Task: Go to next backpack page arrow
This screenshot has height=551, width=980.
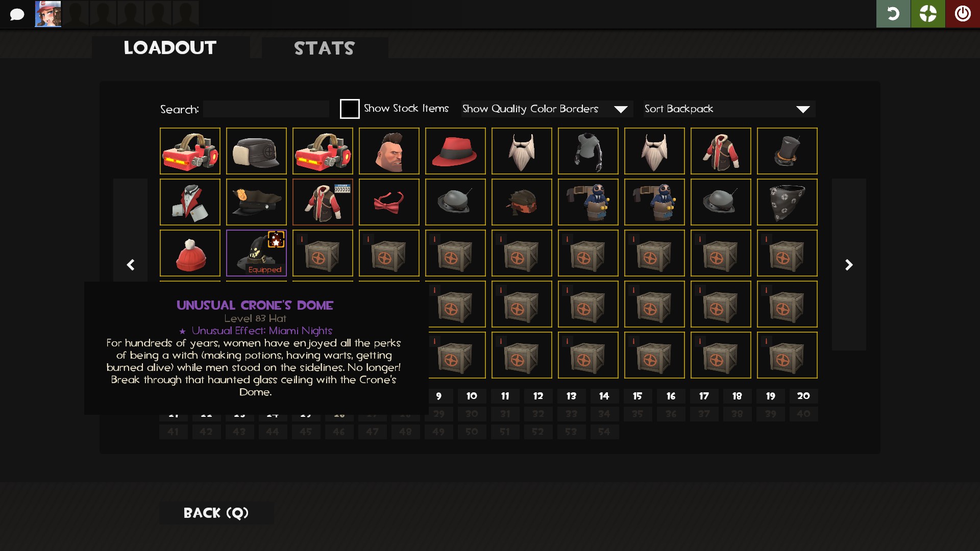Action: click(x=849, y=264)
